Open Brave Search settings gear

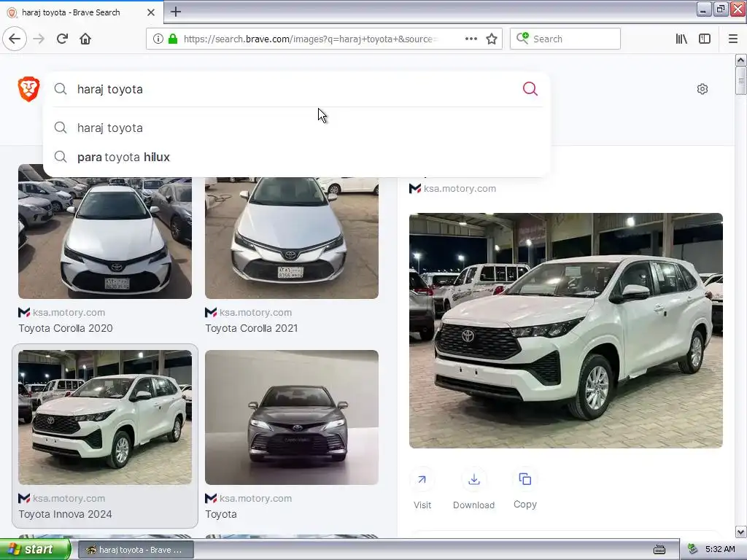(x=703, y=89)
